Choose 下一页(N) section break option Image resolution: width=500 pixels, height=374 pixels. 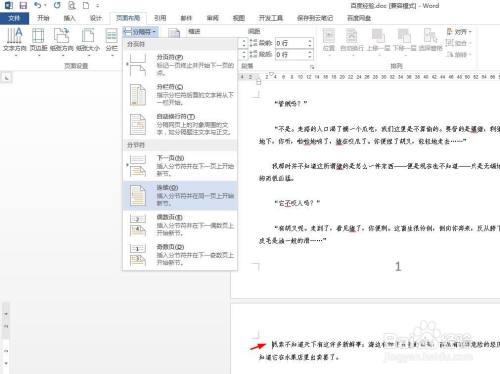pos(180,166)
